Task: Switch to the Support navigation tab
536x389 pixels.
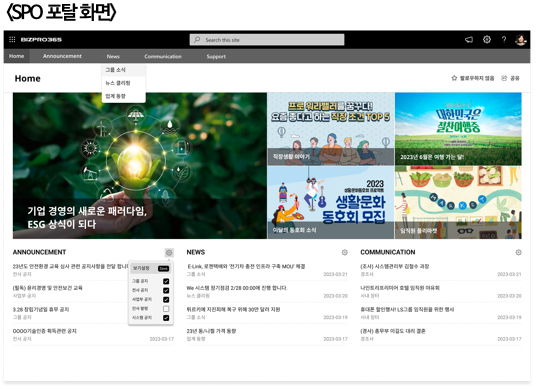Action: pyautogui.click(x=217, y=57)
